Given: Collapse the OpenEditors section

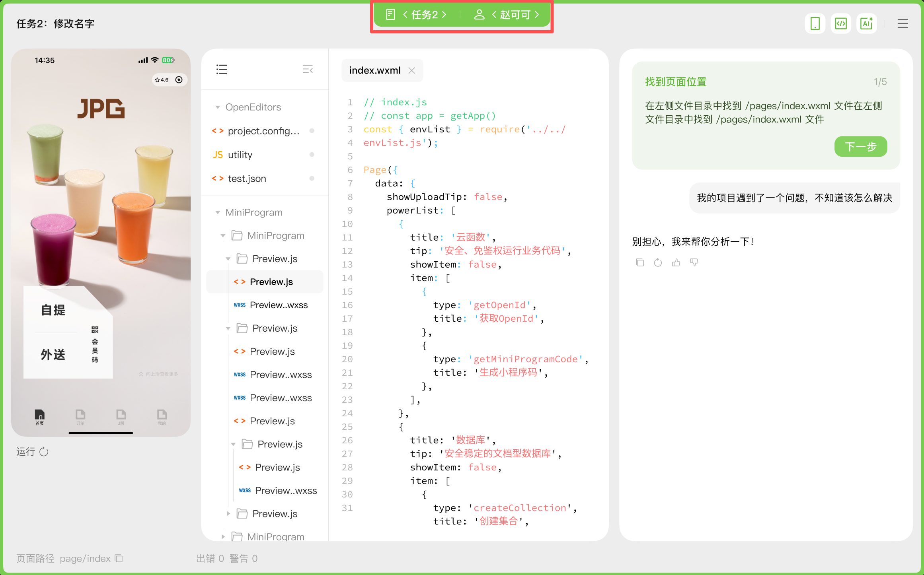Looking at the screenshot, I should click(x=218, y=107).
